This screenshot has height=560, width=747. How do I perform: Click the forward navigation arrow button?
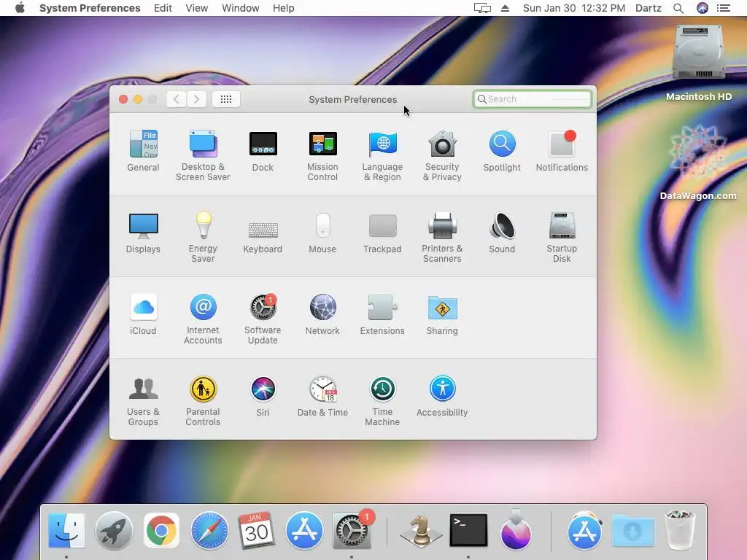click(x=196, y=99)
